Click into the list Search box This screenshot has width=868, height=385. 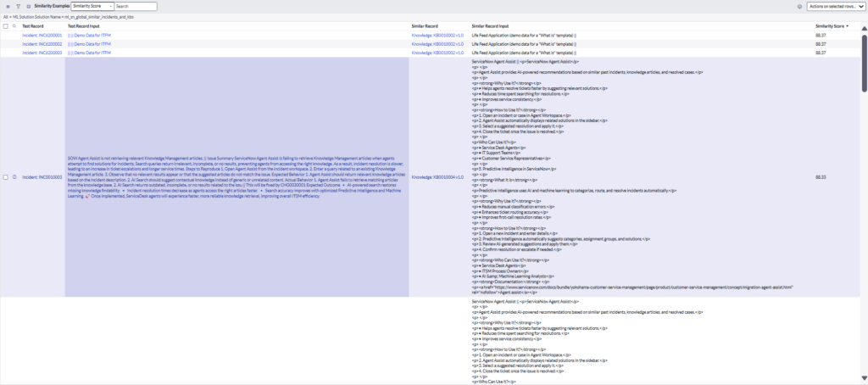[x=136, y=7]
